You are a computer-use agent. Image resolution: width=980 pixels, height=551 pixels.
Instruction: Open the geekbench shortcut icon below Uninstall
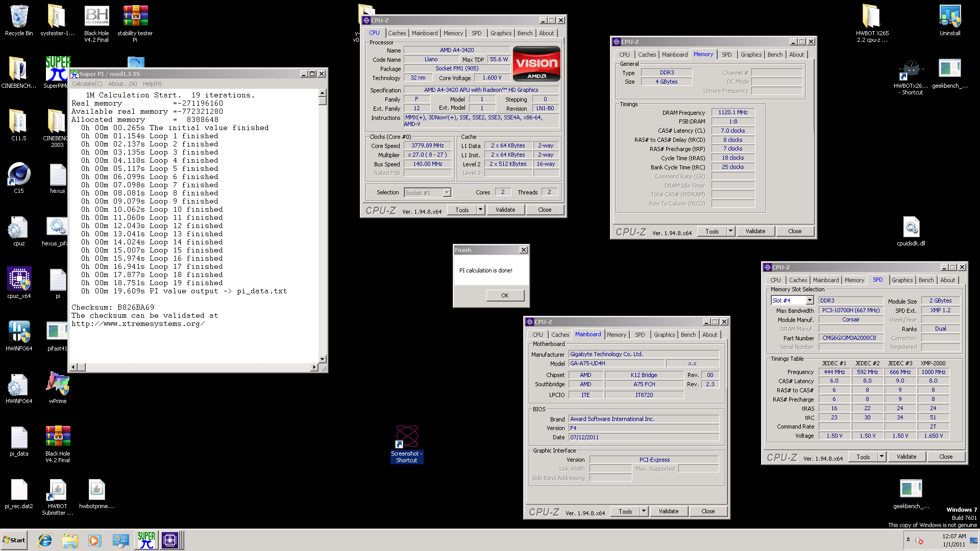[950, 72]
